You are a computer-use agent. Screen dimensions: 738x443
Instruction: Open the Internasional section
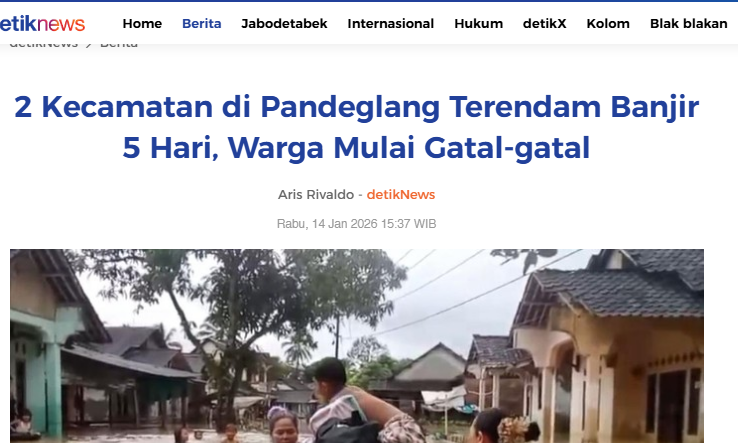click(391, 24)
